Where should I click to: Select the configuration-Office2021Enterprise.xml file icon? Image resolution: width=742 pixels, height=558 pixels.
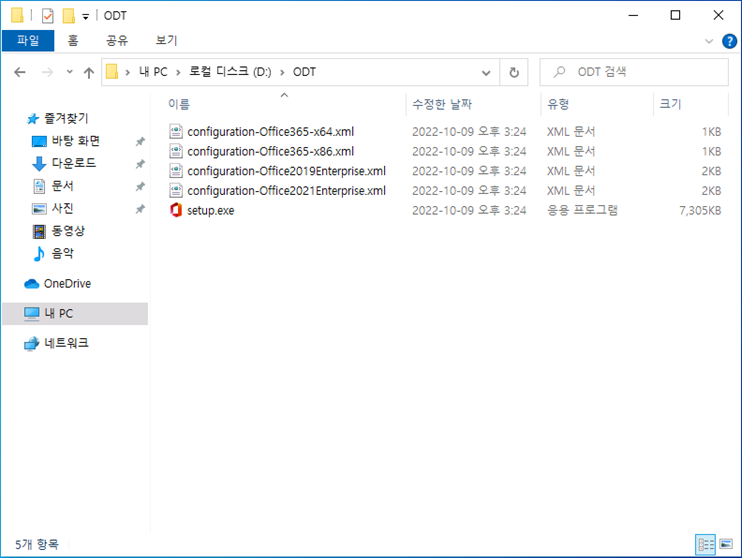176,191
